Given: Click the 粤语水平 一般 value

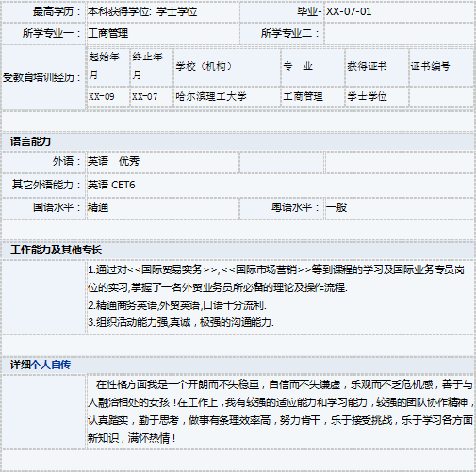Looking at the screenshot, I should (x=336, y=207).
